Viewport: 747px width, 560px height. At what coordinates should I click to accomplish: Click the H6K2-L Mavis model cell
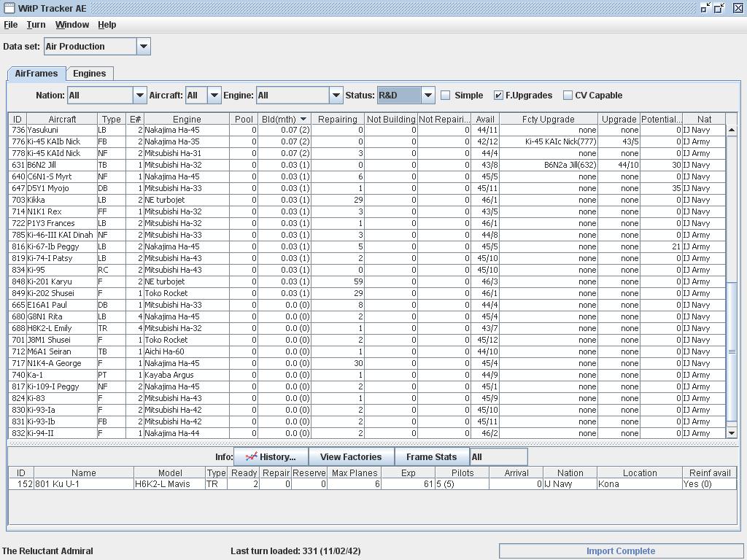pos(169,484)
